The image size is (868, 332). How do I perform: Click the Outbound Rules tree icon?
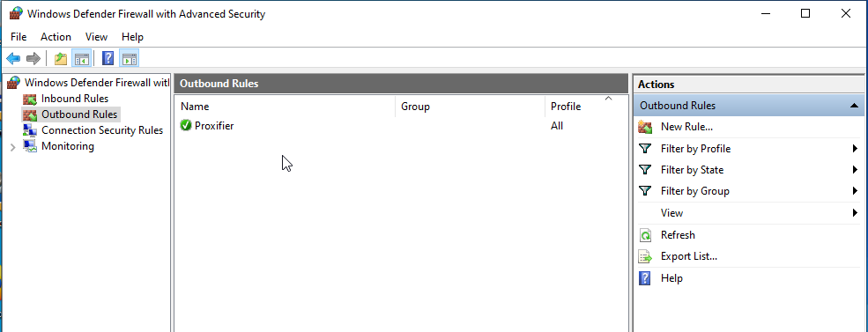[x=30, y=114]
